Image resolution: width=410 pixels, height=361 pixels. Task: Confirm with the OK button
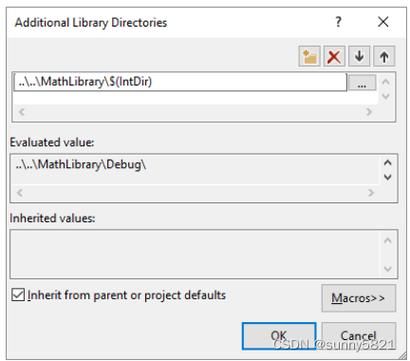(x=279, y=336)
